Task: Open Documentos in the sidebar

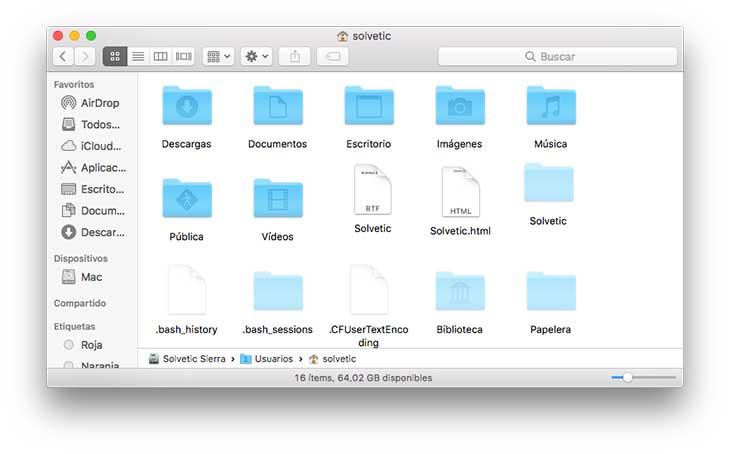Action: [x=92, y=210]
